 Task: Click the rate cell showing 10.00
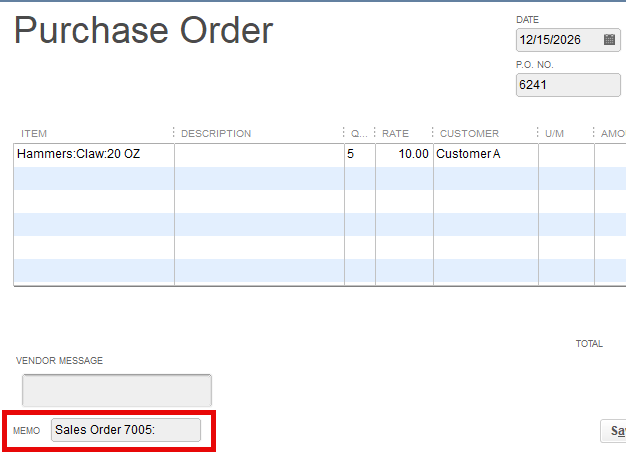(404, 155)
